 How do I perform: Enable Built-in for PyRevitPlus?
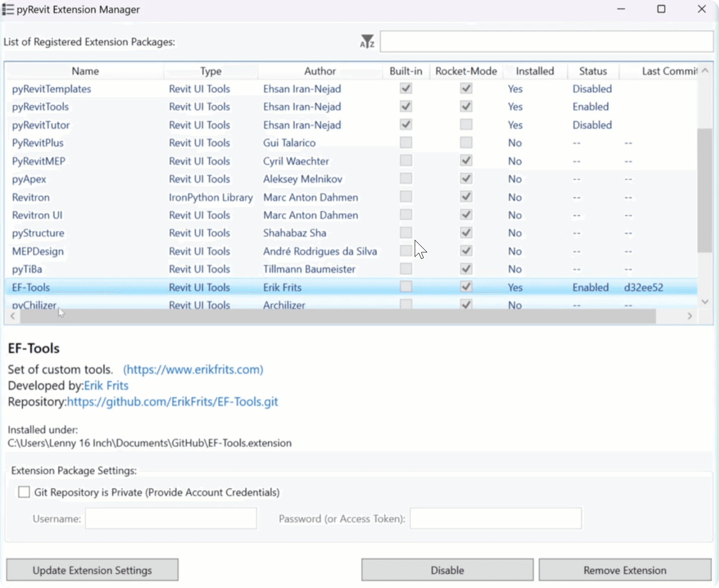(406, 142)
